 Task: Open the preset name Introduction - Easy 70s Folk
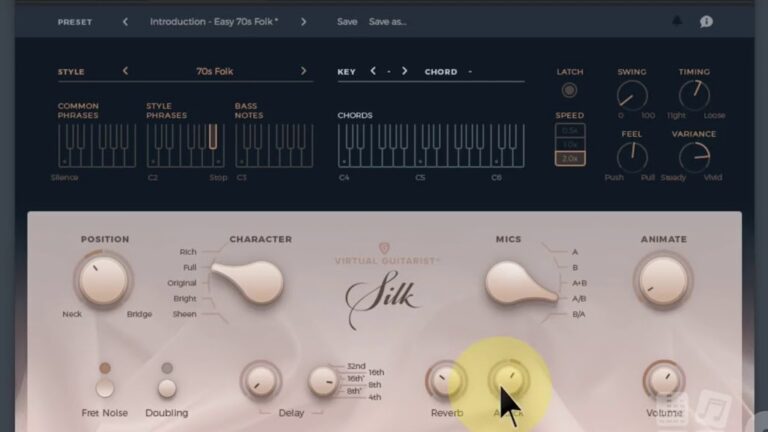point(214,22)
